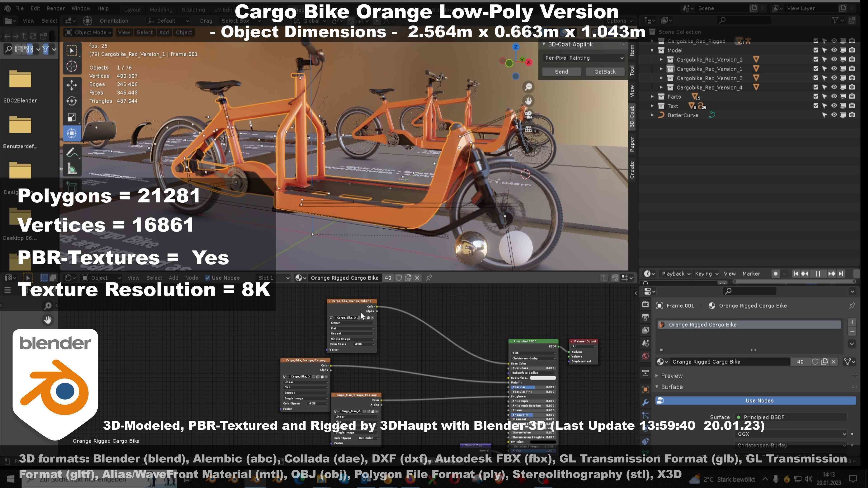Open the Marker menu in timeline
Screen dimensions: 868x488
tap(751, 274)
